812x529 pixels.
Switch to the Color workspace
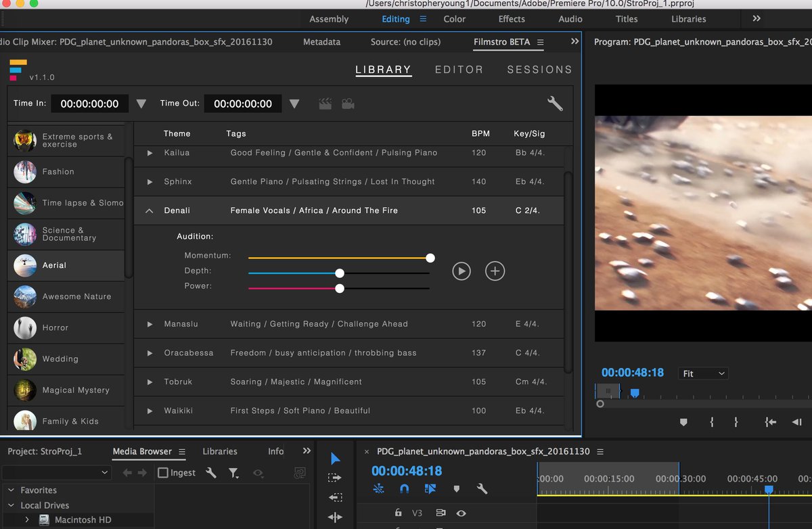[x=454, y=19]
